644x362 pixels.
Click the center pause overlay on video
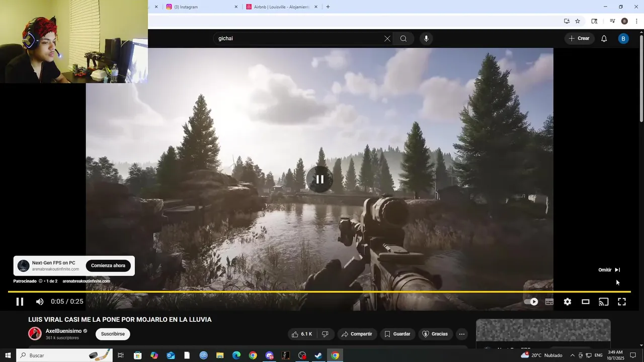[x=320, y=179]
